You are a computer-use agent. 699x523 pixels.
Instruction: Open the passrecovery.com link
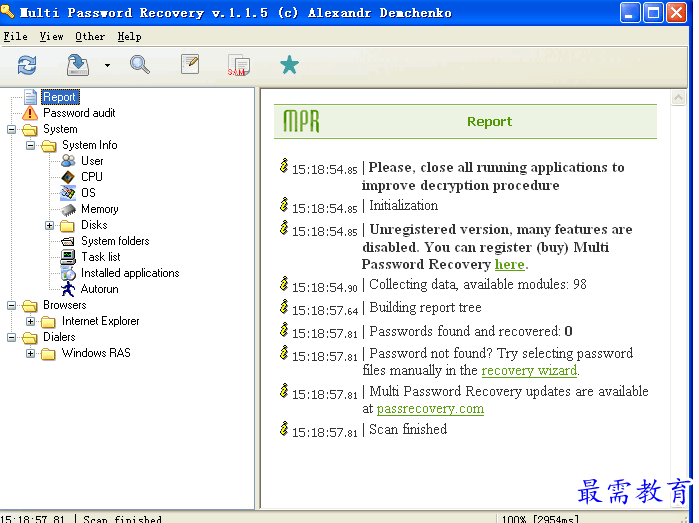click(x=430, y=409)
